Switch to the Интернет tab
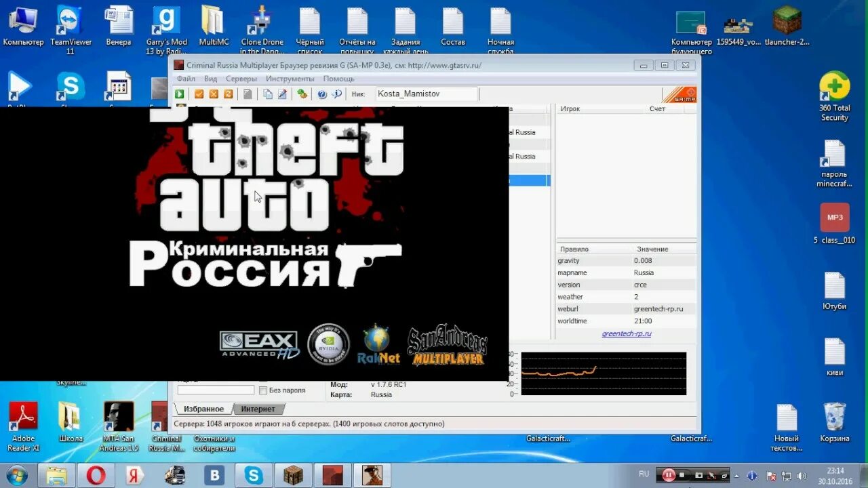Image resolution: width=868 pixels, height=488 pixels. [x=258, y=409]
